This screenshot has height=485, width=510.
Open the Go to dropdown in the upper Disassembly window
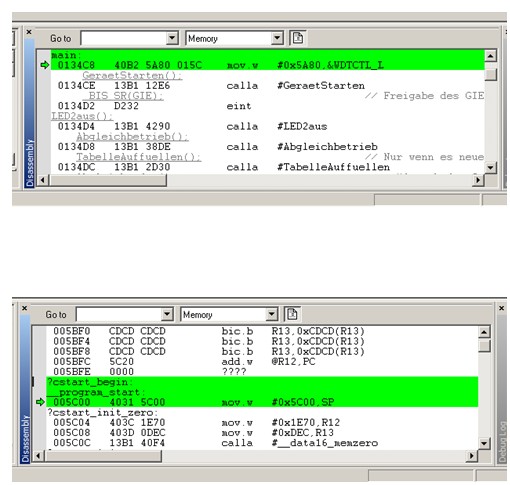[x=172, y=38]
